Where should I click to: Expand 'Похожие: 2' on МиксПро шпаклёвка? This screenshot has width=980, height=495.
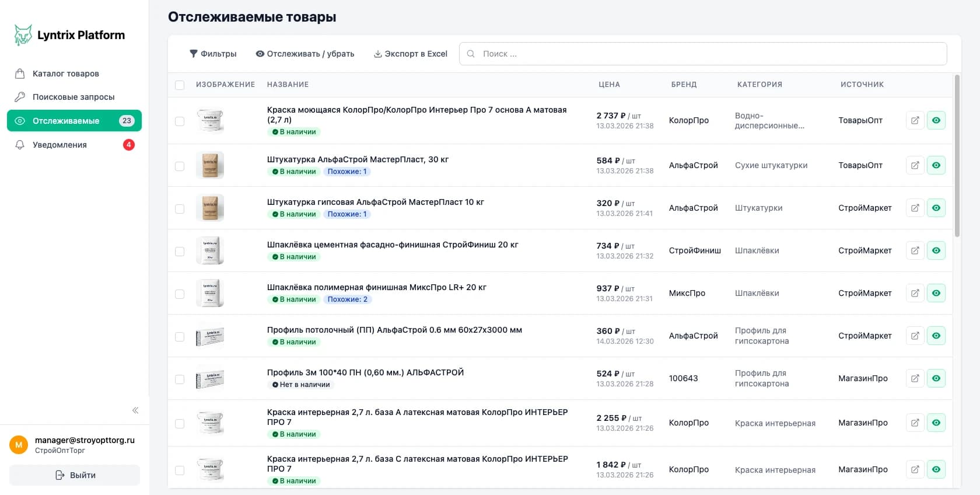pos(347,299)
